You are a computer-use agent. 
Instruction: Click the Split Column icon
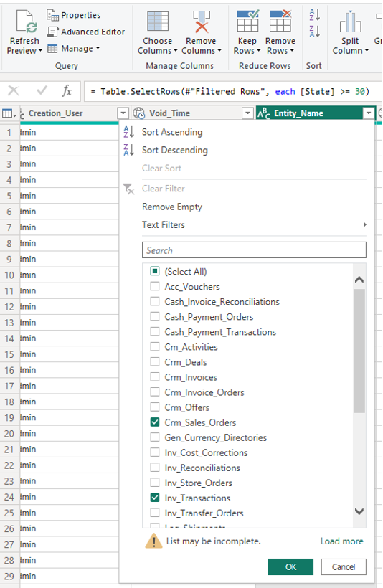click(350, 22)
